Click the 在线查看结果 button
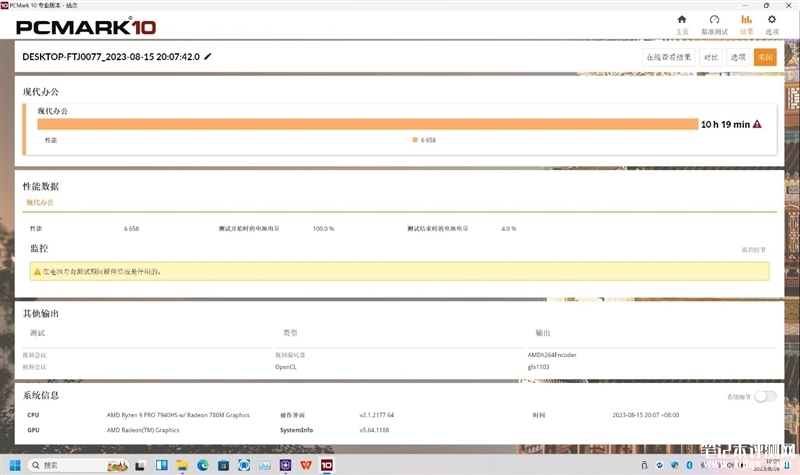Viewport: 800px width, 475px height. click(x=668, y=57)
